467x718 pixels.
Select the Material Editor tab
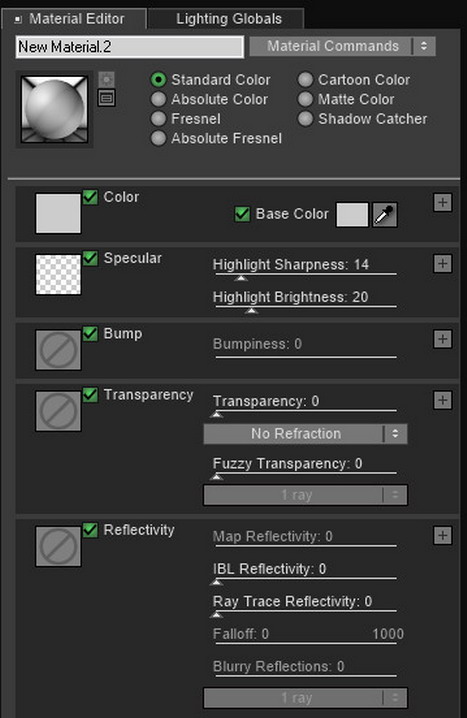tap(74, 19)
